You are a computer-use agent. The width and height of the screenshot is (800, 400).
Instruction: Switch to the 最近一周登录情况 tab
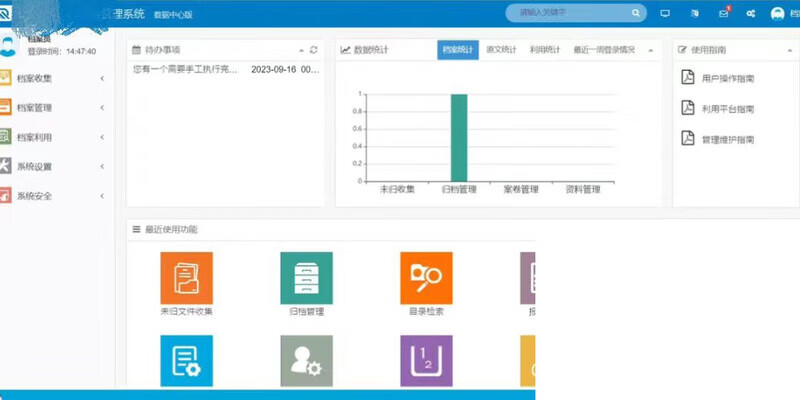pyautogui.click(x=604, y=50)
